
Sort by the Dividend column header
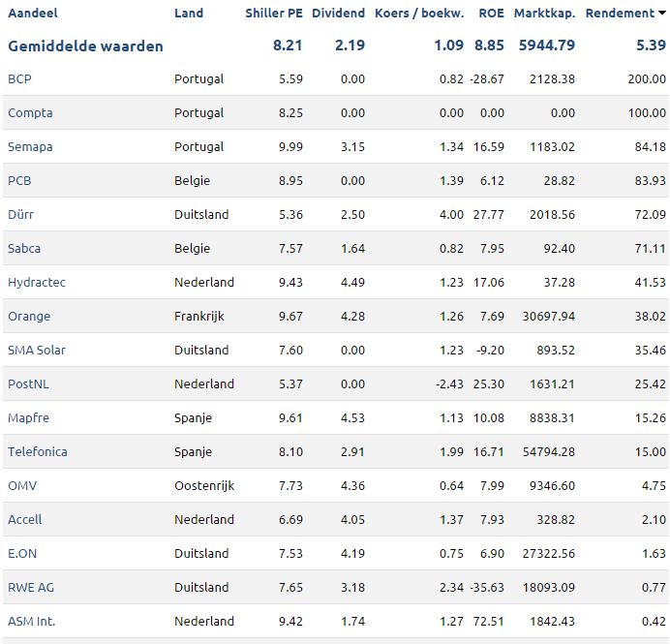tap(339, 13)
